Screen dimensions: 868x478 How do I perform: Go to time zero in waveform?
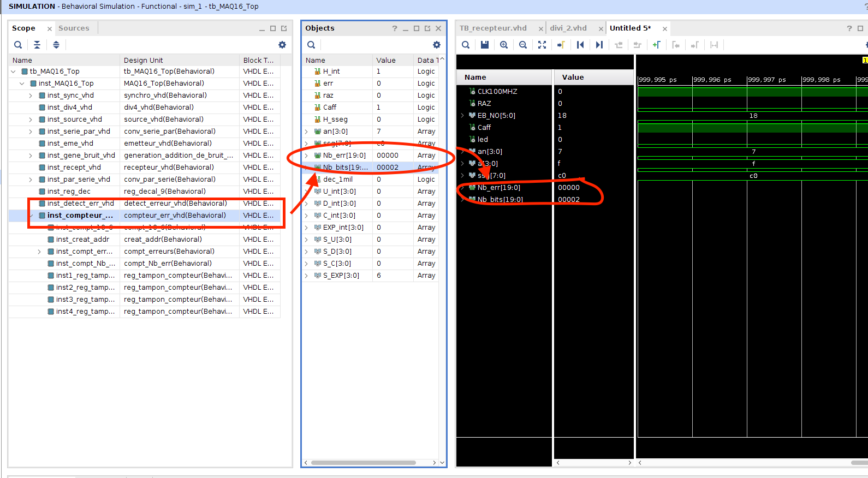click(x=580, y=45)
